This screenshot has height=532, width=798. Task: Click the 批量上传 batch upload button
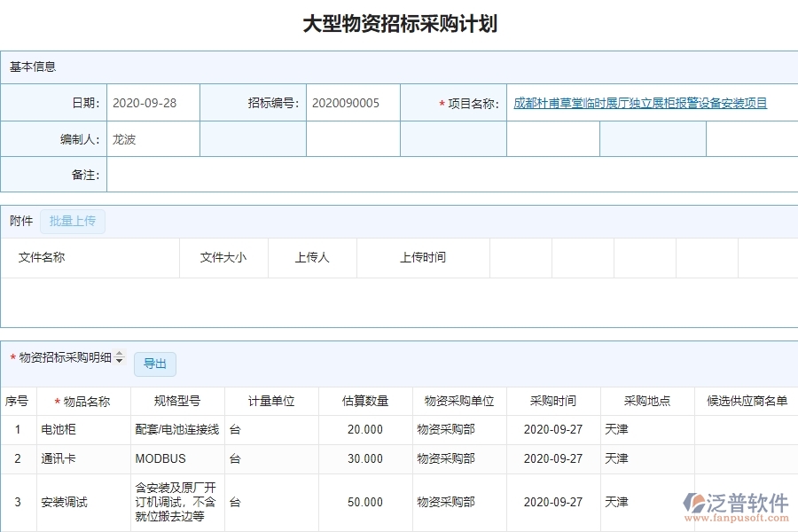point(73,221)
